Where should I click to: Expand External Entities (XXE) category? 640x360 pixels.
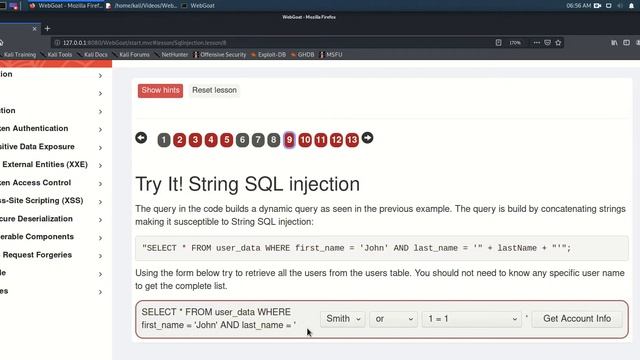51,164
